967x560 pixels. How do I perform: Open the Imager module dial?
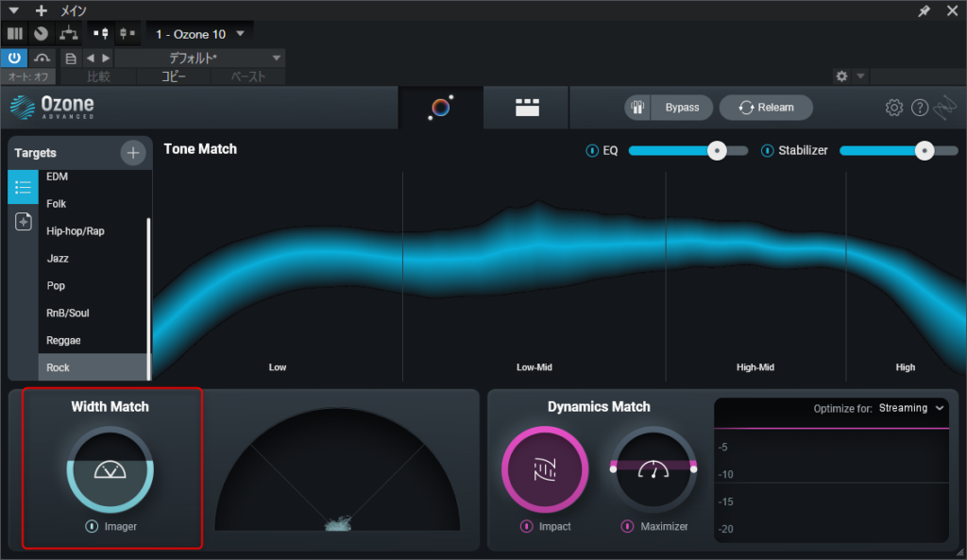click(x=110, y=470)
